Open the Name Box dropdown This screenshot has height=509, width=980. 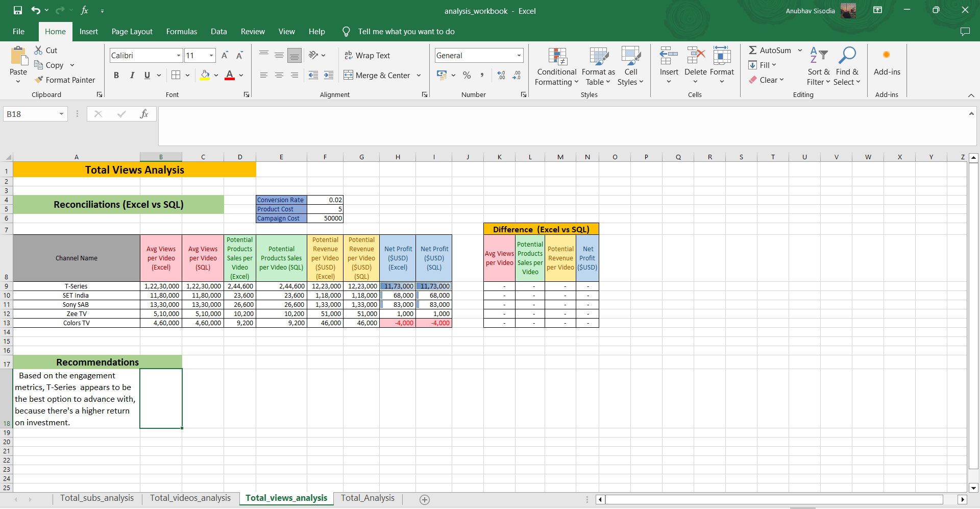tap(61, 114)
